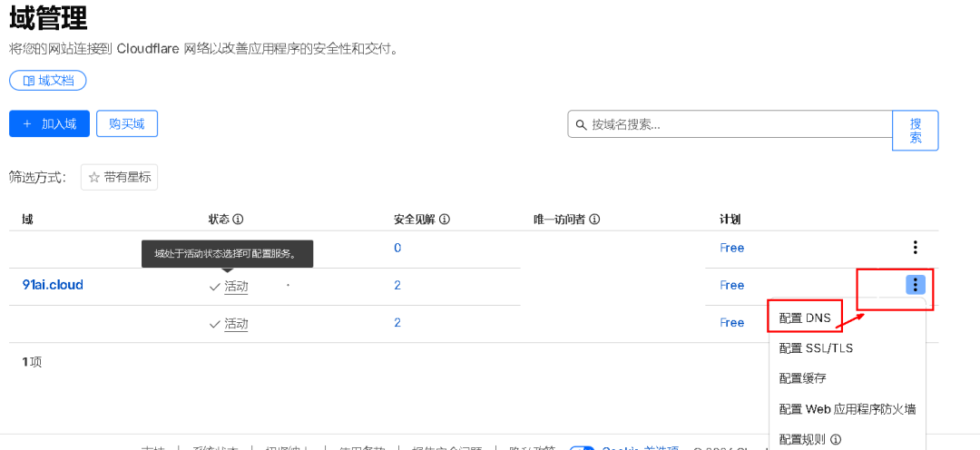Open three-dot menu in row with 0 insights
The image size is (980, 450).
915,248
